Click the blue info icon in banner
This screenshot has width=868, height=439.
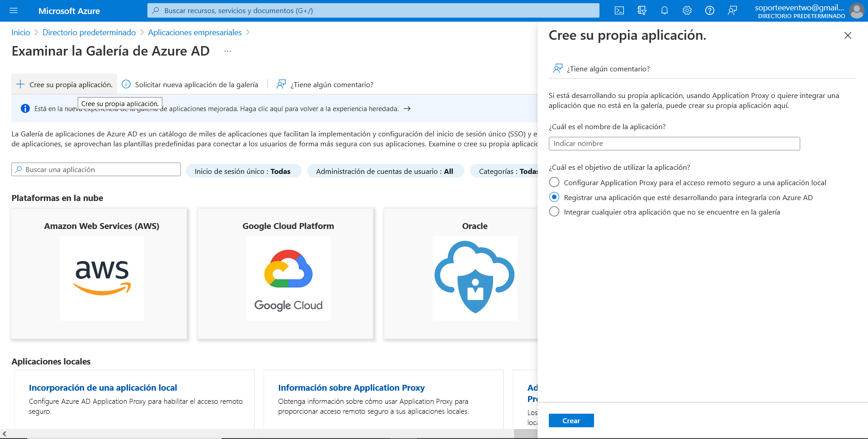click(25, 109)
